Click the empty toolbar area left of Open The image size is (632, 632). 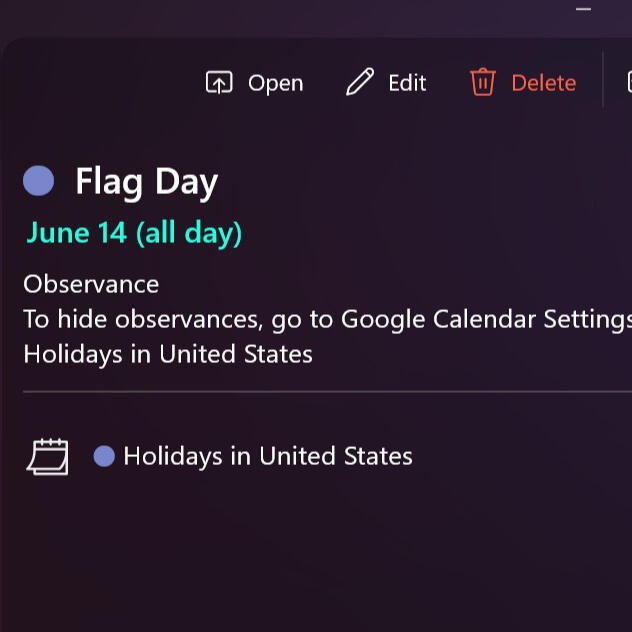click(100, 83)
